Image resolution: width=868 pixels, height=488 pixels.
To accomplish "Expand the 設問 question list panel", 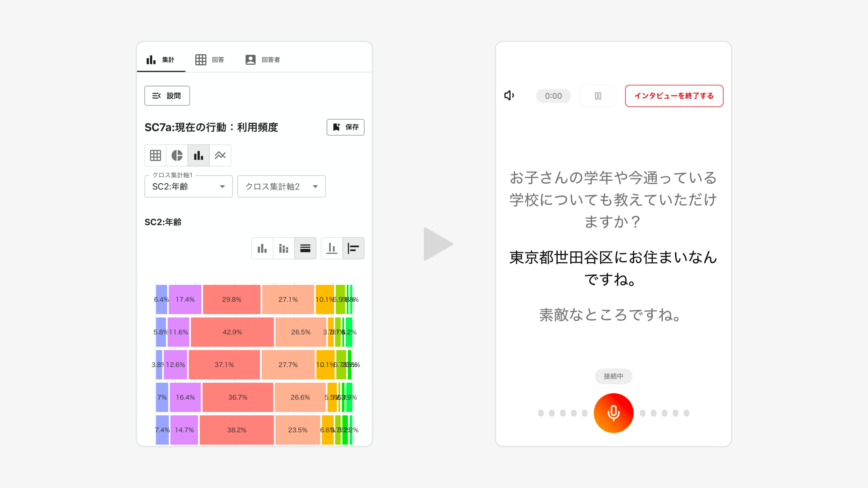I will [167, 96].
